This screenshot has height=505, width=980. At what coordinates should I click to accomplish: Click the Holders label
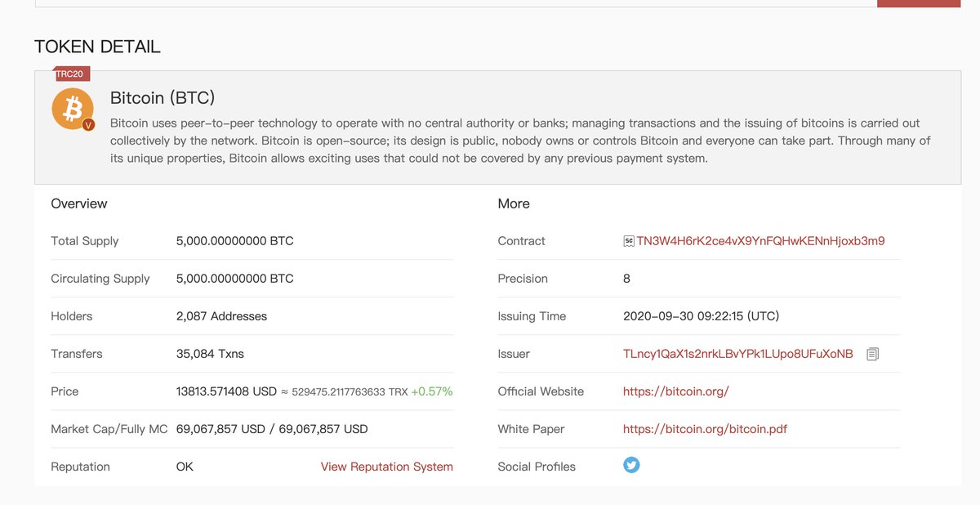(72, 316)
